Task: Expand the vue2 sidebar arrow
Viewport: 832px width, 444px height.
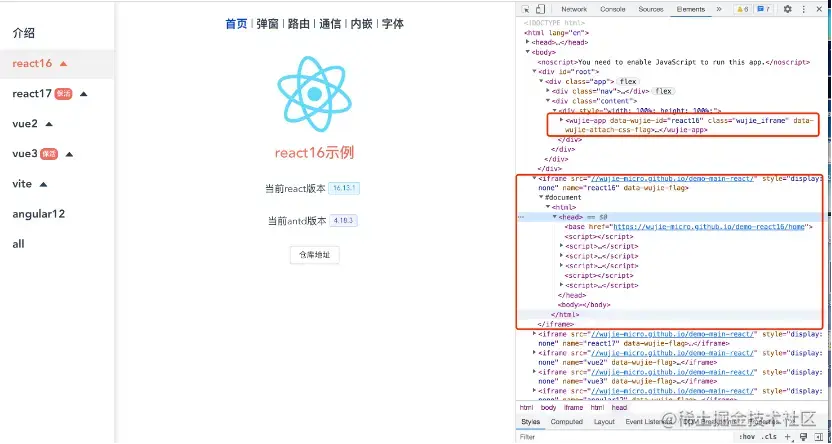Action: (x=49, y=124)
